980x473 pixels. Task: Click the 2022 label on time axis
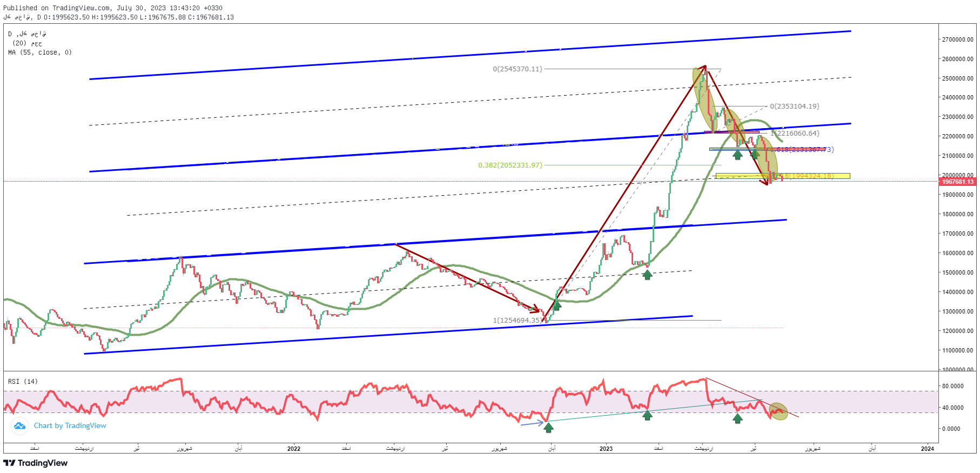click(x=293, y=449)
